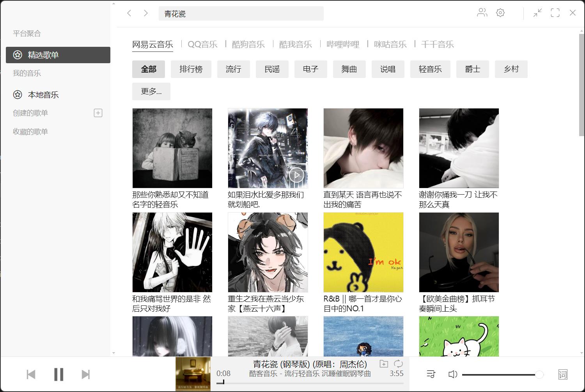Screen dimensions: 585x392
Task: Select the 说唱 category filter
Action: click(388, 69)
